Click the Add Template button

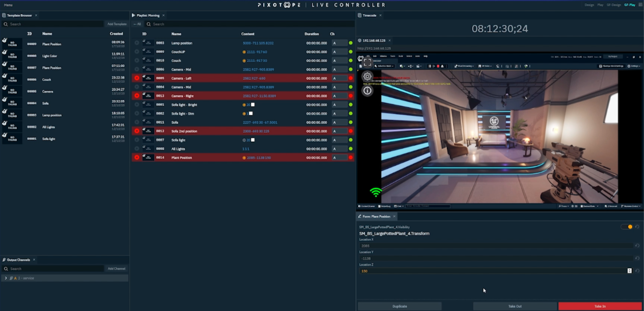tap(117, 24)
